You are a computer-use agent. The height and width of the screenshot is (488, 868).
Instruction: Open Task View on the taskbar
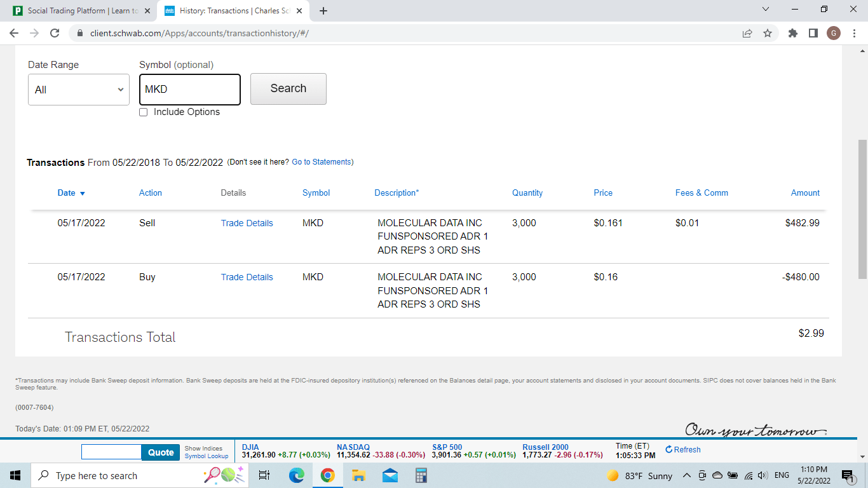[265, 475]
